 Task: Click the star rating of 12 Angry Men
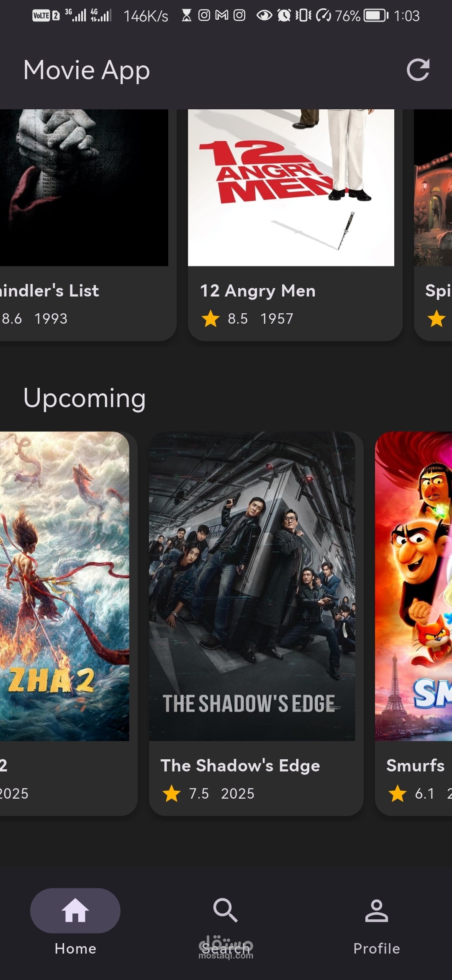tap(211, 318)
